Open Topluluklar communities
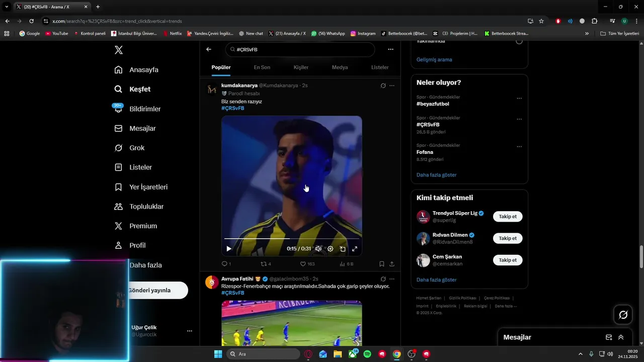Image resolution: width=644 pixels, height=362 pixels. (x=139, y=207)
